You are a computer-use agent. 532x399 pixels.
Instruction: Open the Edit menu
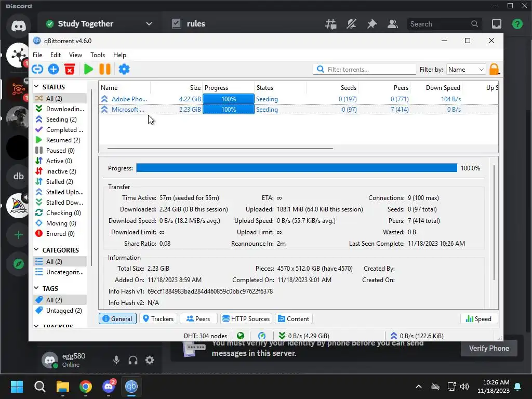(x=55, y=55)
